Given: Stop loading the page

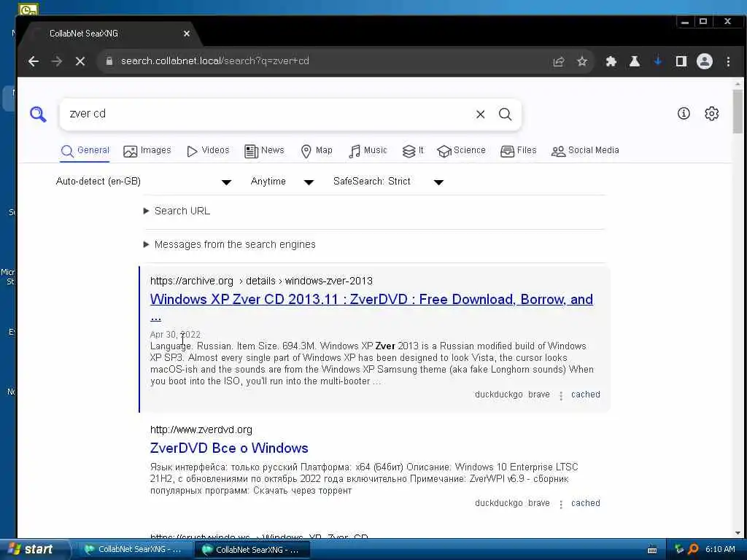Looking at the screenshot, I should click(x=80, y=61).
